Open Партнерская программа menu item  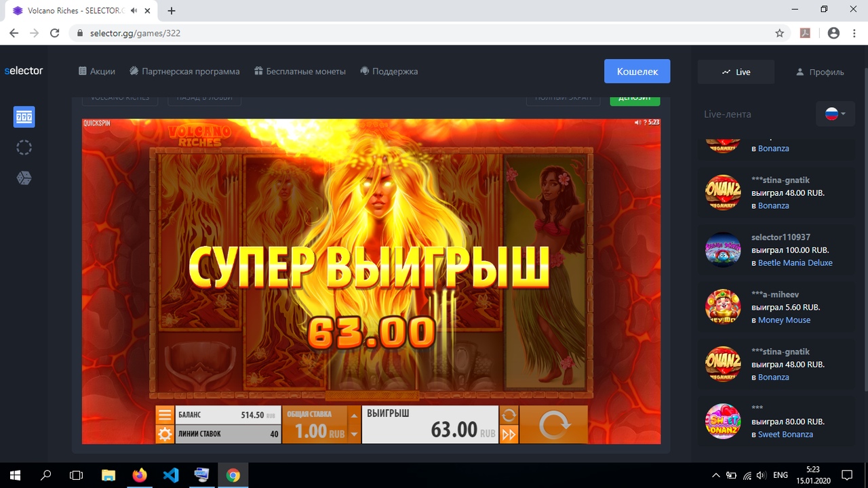pos(184,71)
